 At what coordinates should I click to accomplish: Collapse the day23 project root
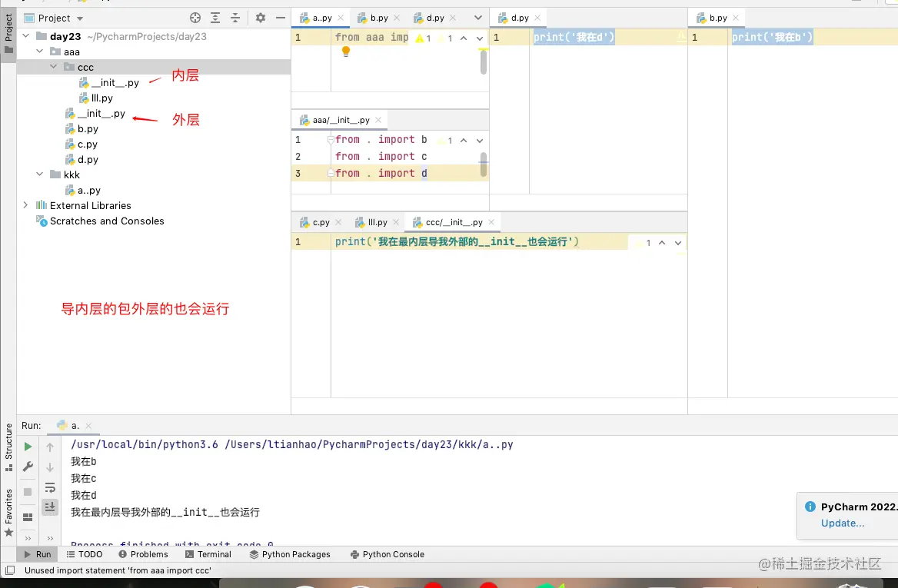pyautogui.click(x=26, y=36)
